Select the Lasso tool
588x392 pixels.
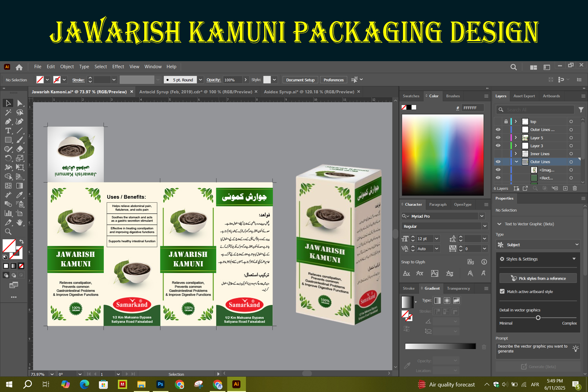(20, 113)
